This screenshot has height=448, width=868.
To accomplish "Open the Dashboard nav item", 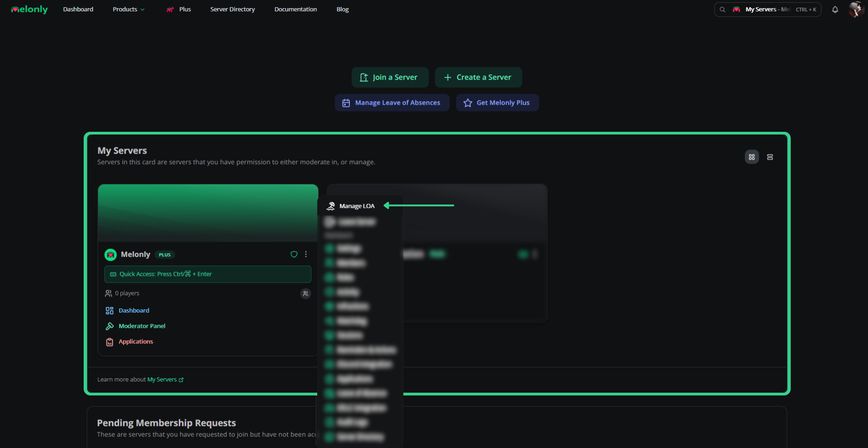I will tap(78, 9).
